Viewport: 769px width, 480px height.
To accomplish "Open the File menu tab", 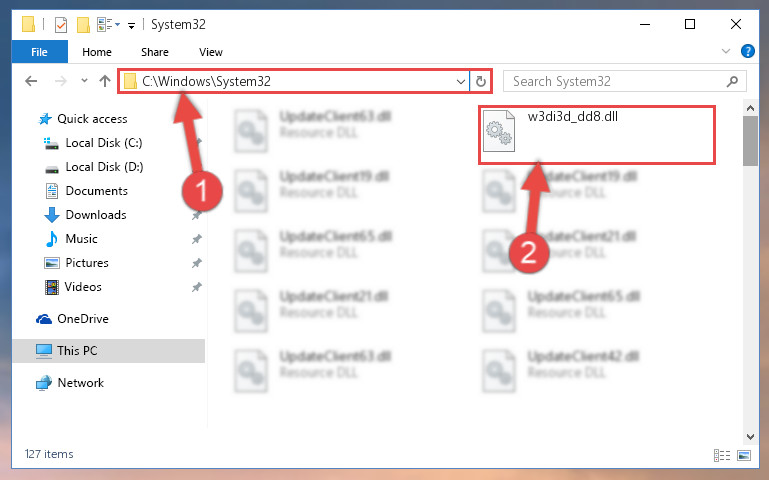I will (40, 51).
